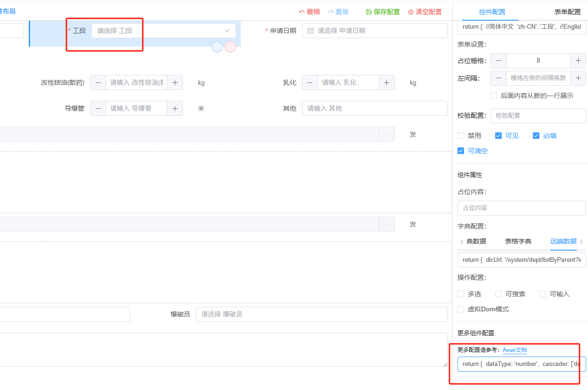Click the blue circular copy icon under 工段
Image resolution: width=588 pixels, height=390 pixels.
click(x=217, y=47)
